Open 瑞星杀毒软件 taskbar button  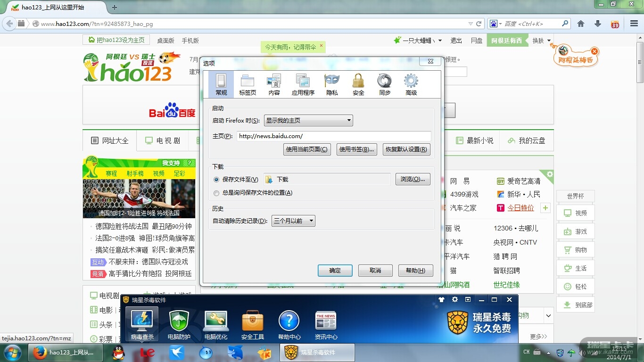coord(318,353)
